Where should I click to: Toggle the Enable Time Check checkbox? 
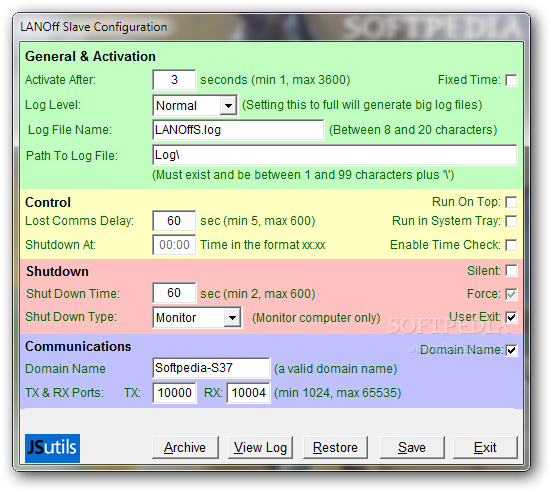pos(511,245)
